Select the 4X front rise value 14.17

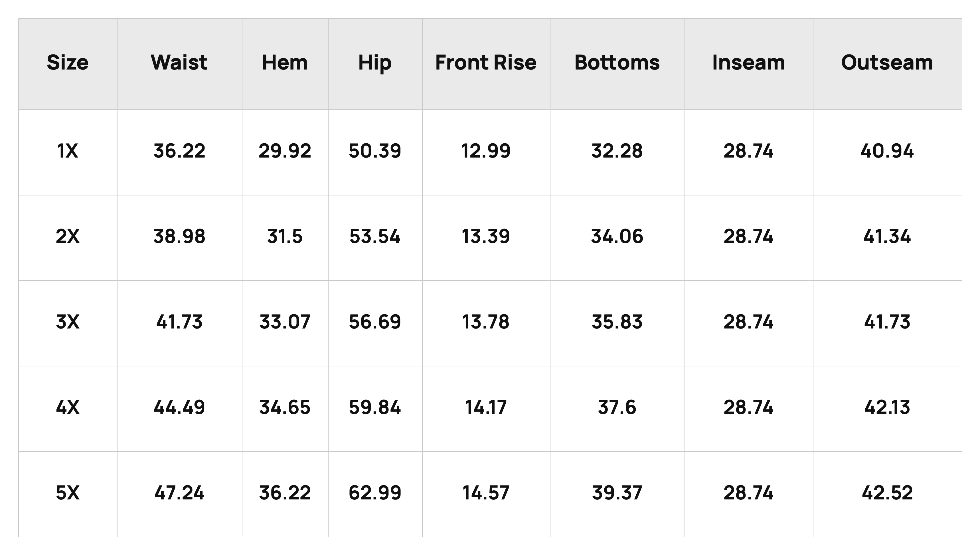[x=486, y=407]
